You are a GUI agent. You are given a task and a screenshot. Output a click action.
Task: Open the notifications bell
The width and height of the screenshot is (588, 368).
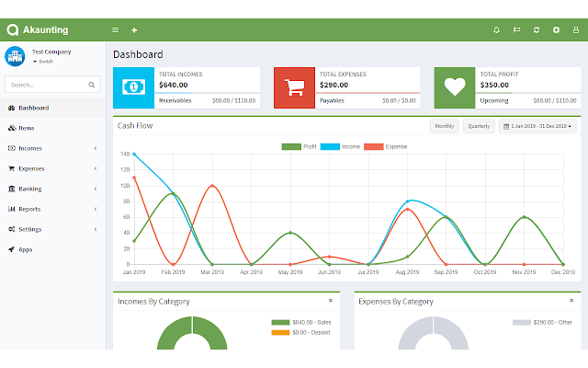(496, 29)
